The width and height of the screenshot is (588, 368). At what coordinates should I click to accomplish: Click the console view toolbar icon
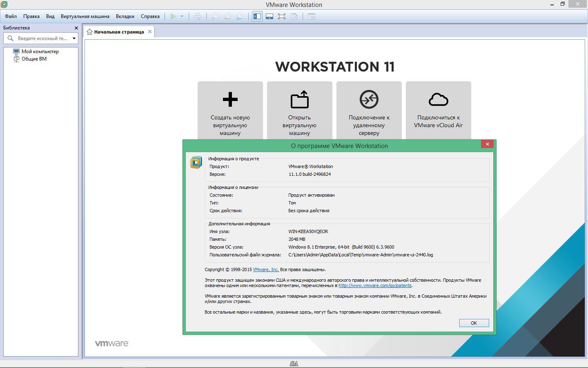coord(312,16)
